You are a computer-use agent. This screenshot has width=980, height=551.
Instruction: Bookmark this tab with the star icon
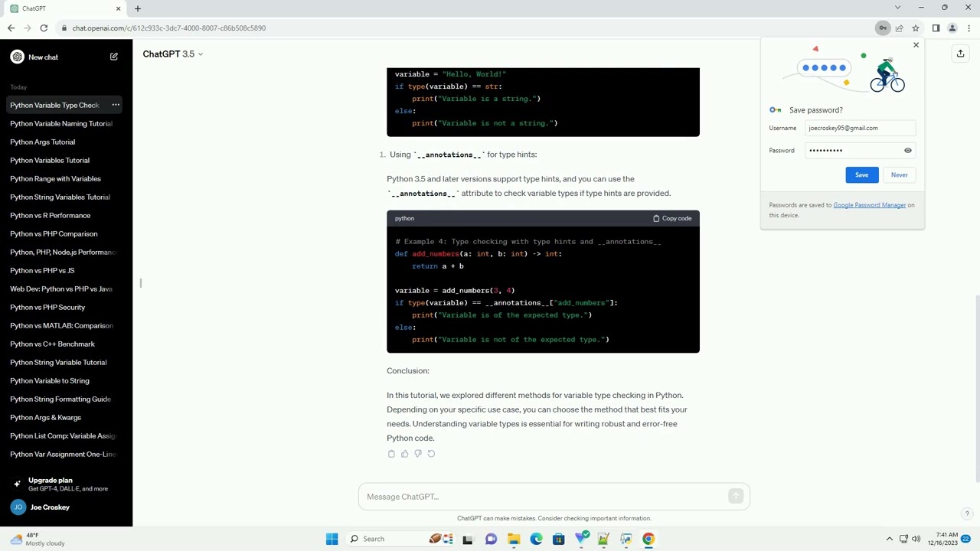click(916, 28)
